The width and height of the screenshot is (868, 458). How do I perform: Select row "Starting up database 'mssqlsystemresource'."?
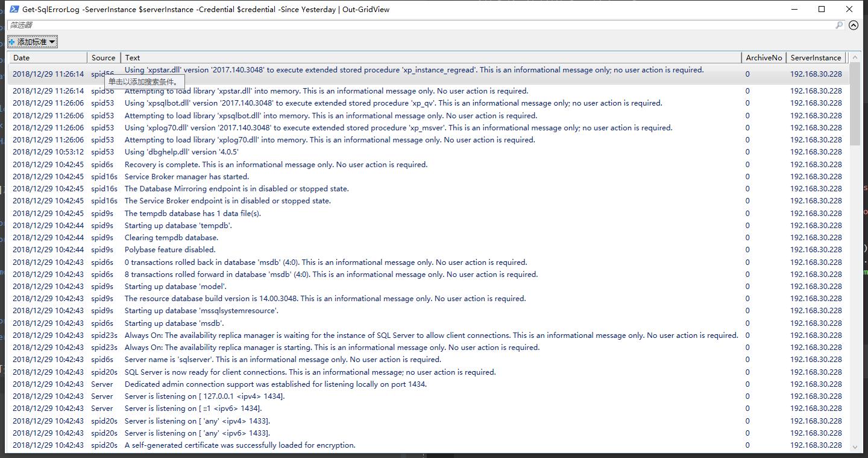click(429, 311)
